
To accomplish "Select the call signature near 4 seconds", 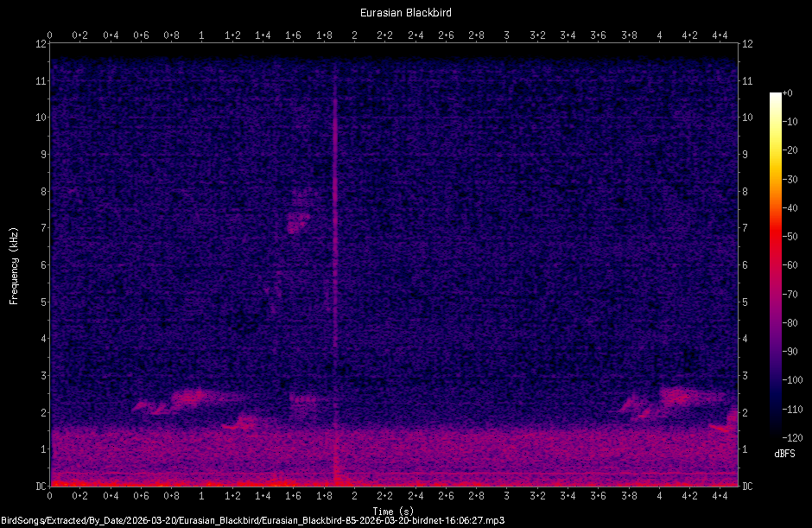I will pyautogui.click(x=674, y=398).
